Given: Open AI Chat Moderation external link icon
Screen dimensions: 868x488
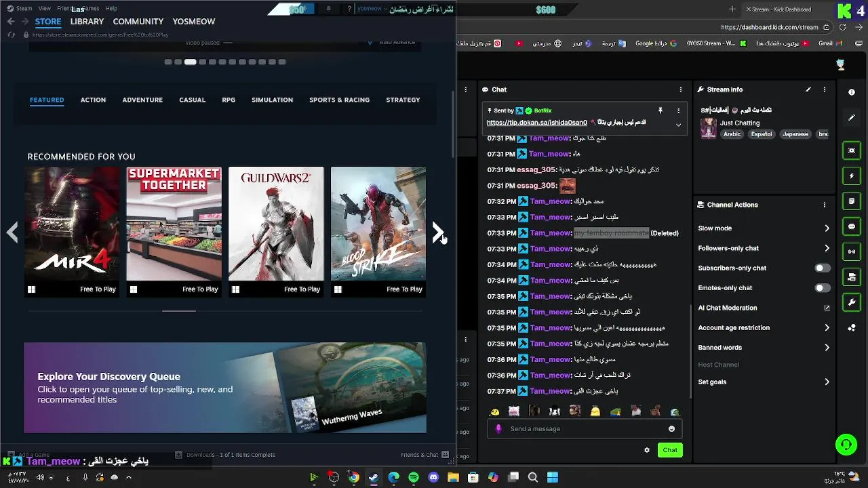Looking at the screenshot, I should [x=827, y=308].
